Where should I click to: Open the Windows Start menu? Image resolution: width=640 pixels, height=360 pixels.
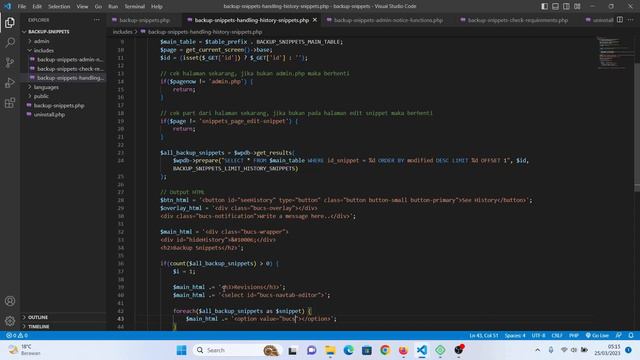pos(182,350)
